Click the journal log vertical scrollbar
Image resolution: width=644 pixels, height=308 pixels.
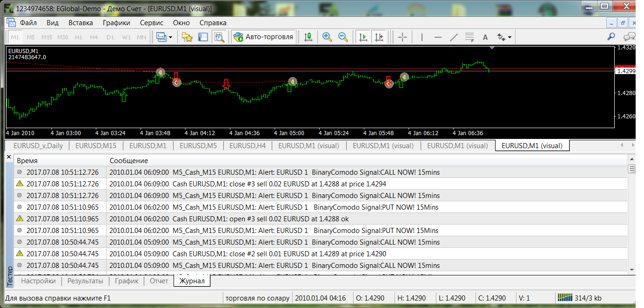click(631, 219)
